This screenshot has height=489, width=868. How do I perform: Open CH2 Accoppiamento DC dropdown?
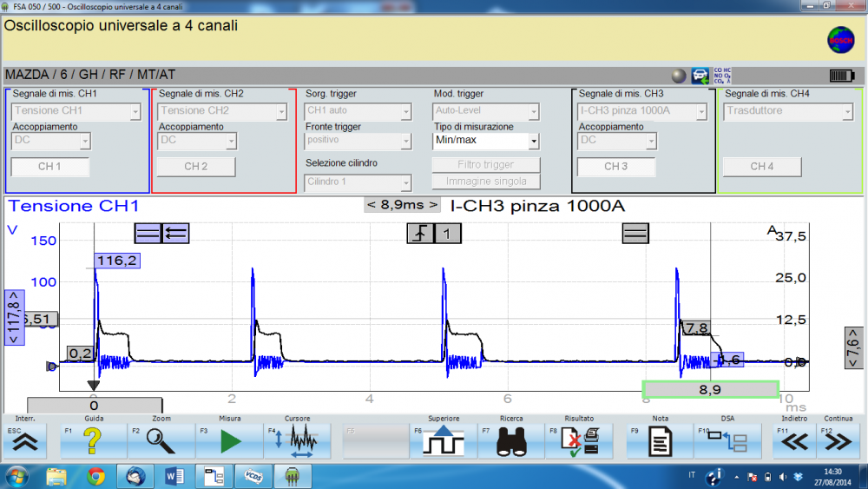tap(197, 141)
